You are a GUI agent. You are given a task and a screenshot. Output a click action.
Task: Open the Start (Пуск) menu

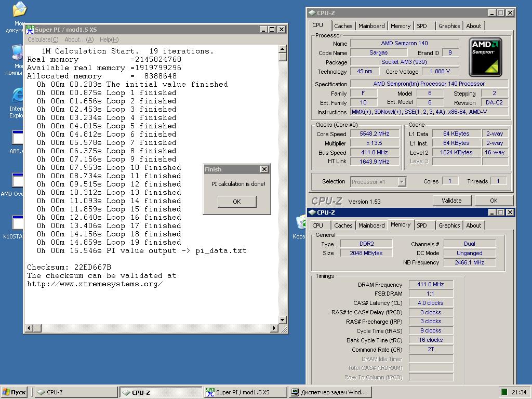click(14, 392)
